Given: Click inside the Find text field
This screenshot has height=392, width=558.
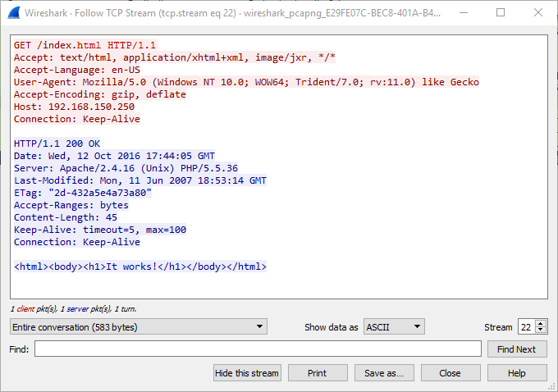Looking at the screenshot, I should coord(258,349).
